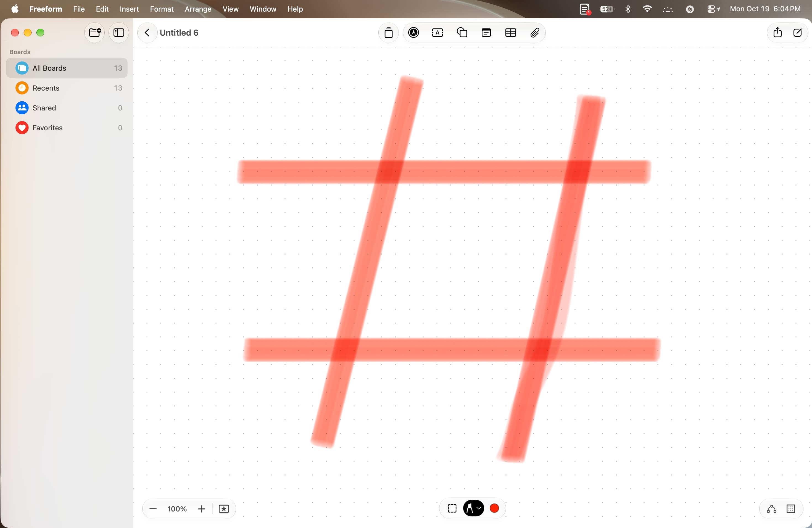Open the Arrange menu
Image resolution: width=812 pixels, height=528 pixels.
click(x=198, y=9)
